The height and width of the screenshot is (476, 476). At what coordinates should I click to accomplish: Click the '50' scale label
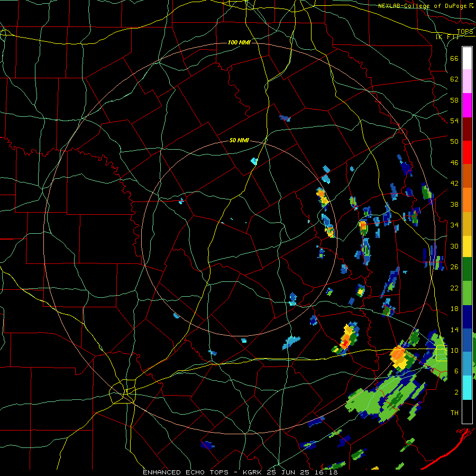(x=454, y=142)
